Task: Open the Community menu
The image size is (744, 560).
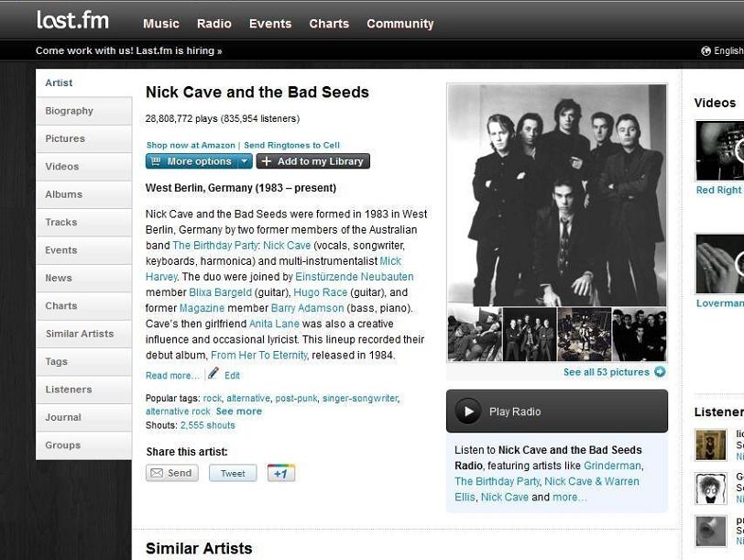Action: point(400,24)
